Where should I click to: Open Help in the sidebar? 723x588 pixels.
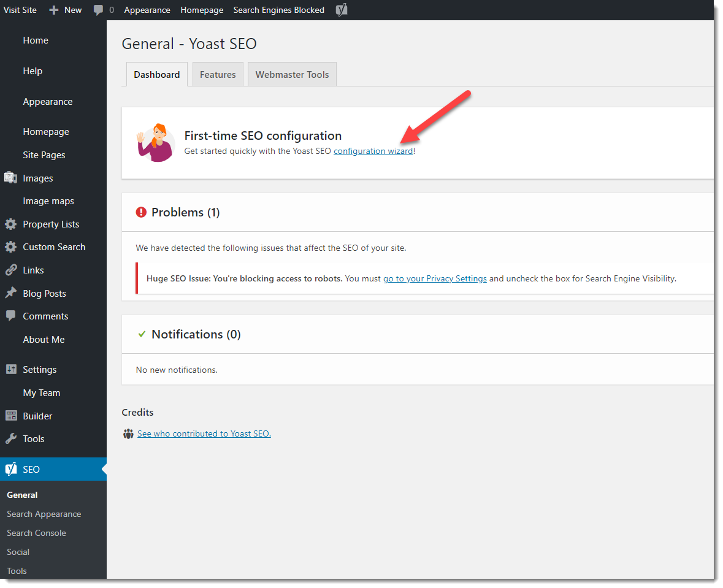pos(33,71)
